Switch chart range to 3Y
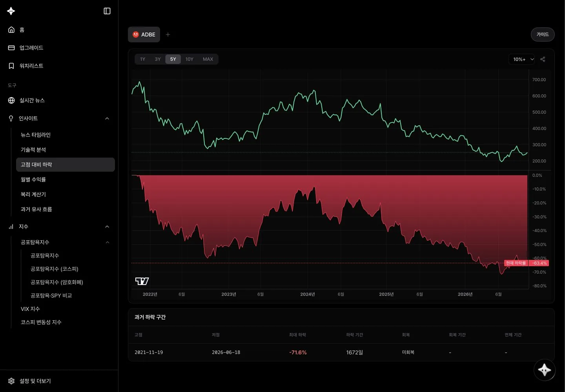This screenshot has height=392, width=565. click(158, 59)
